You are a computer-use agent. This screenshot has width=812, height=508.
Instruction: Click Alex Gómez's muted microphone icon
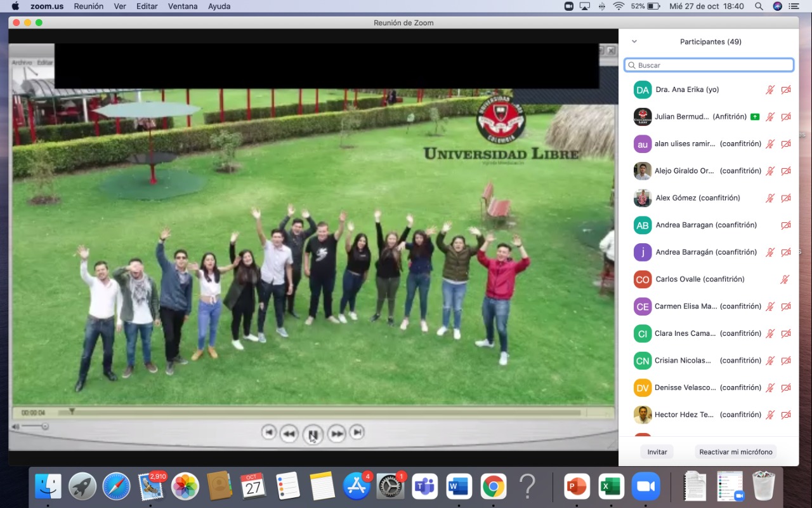coord(770,198)
